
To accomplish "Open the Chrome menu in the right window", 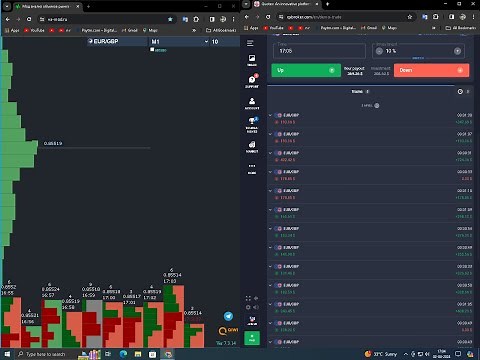I will coord(473,17).
